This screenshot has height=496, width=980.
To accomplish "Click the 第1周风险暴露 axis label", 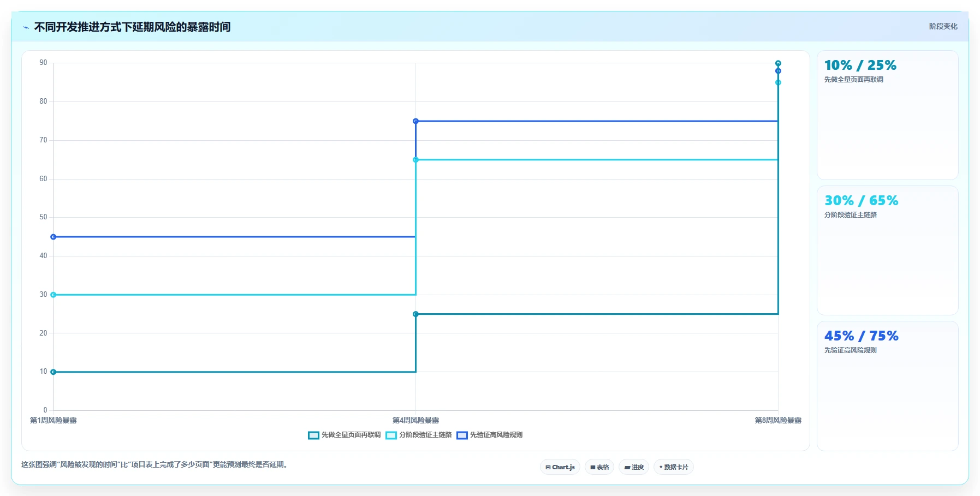I will (x=53, y=420).
